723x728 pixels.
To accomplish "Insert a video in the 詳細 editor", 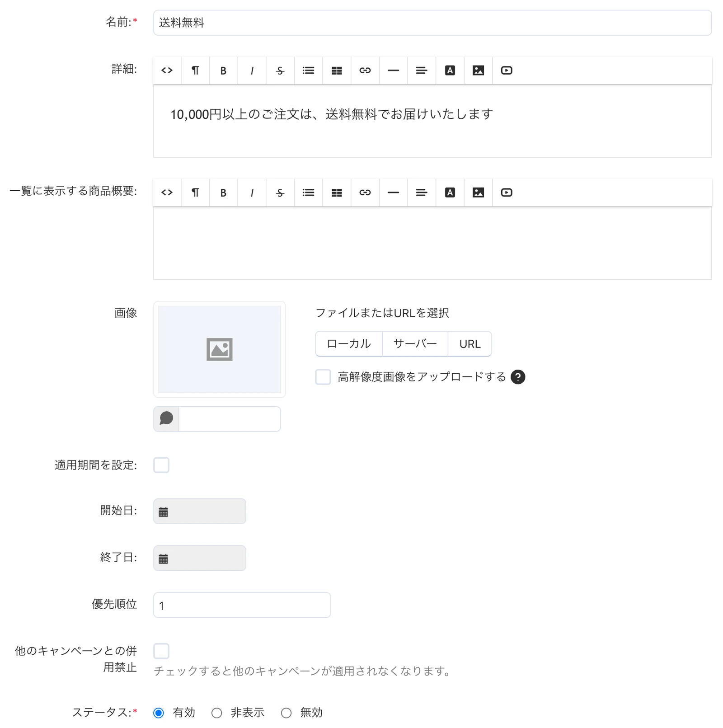I will [507, 70].
